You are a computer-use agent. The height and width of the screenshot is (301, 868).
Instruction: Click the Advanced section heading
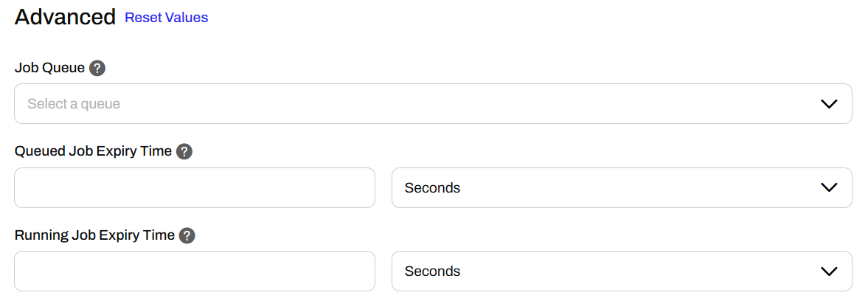pyautogui.click(x=65, y=18)
